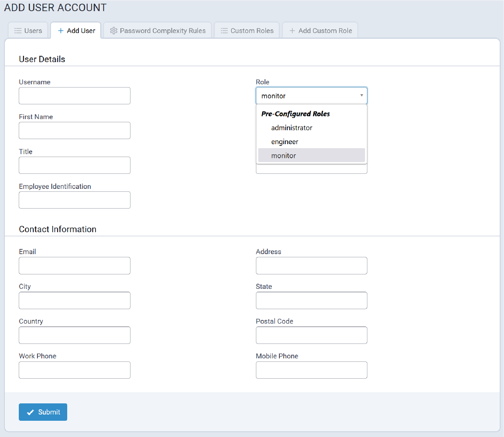Collapse the Role dropdown using its arrow

[361, 95]
